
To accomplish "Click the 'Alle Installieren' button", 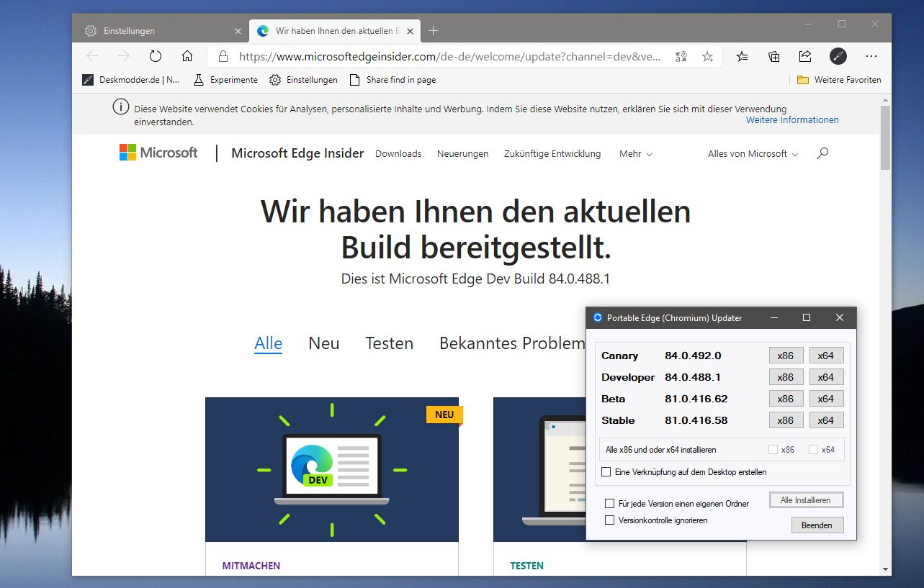I will point(806,500).
